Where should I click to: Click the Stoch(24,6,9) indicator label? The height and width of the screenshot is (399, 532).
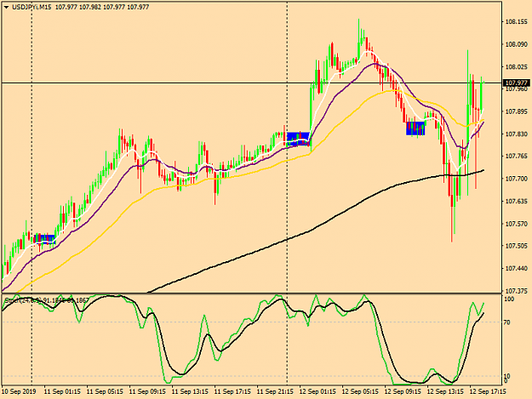(x=23, y=300)
